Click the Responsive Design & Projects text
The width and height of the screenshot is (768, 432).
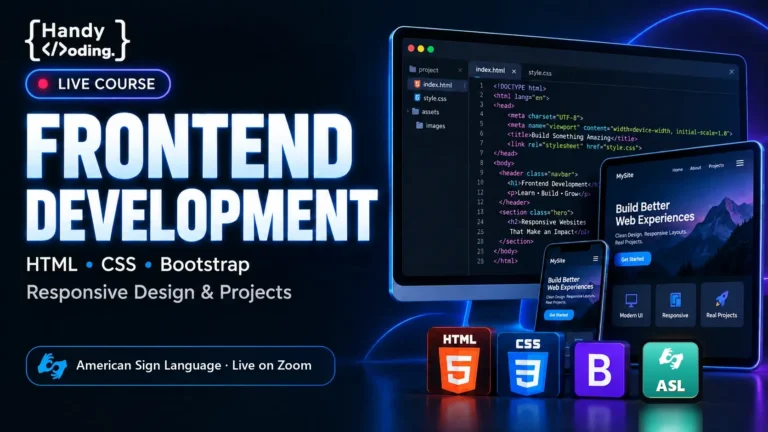(159, 292)
